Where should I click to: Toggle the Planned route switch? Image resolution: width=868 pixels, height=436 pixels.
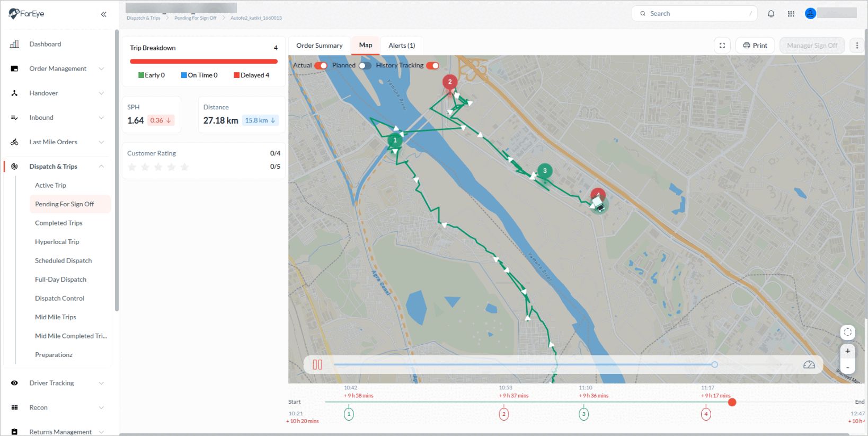pos(365,66)
